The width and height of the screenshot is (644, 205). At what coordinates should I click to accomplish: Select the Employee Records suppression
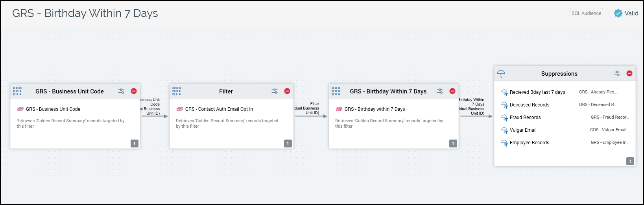529,143
